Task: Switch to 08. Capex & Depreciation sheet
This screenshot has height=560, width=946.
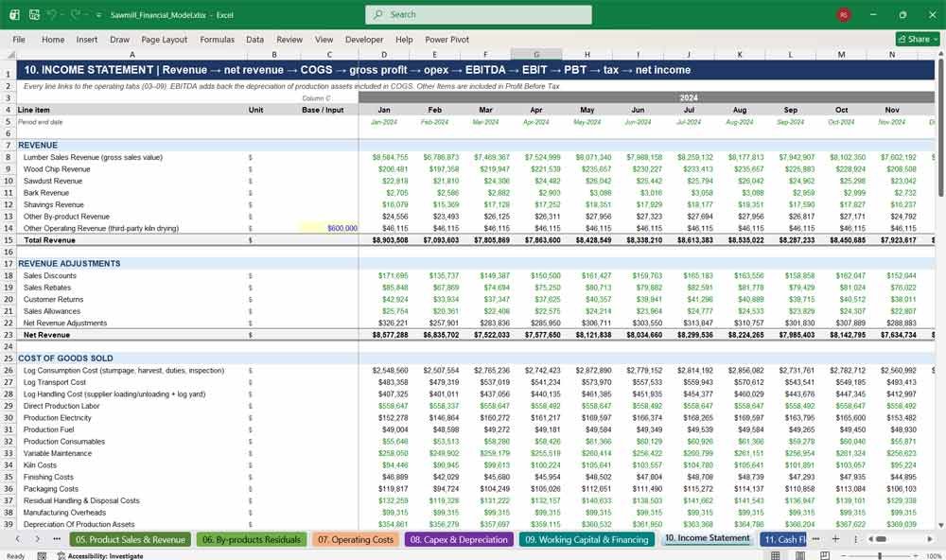Action: [459, 539]
